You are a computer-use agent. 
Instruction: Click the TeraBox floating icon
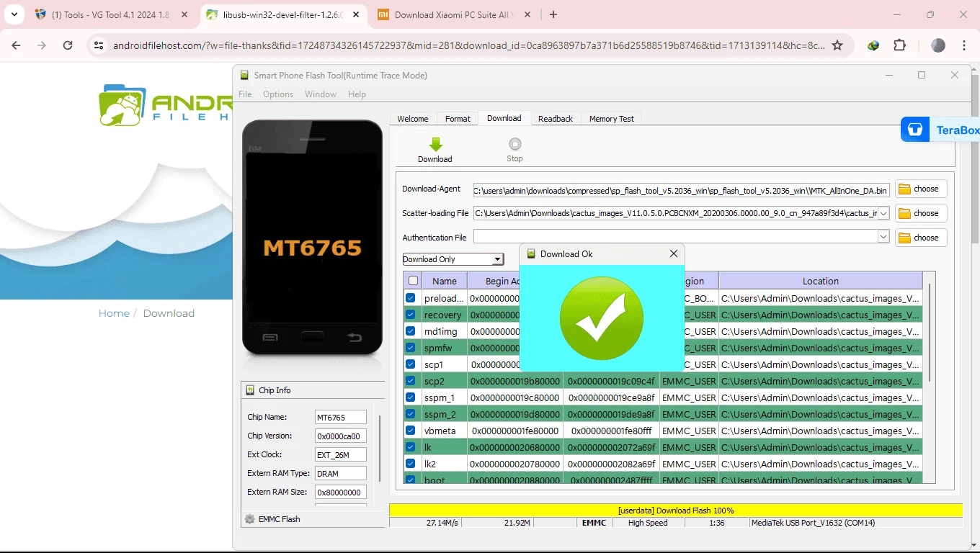tap(915, 130)
